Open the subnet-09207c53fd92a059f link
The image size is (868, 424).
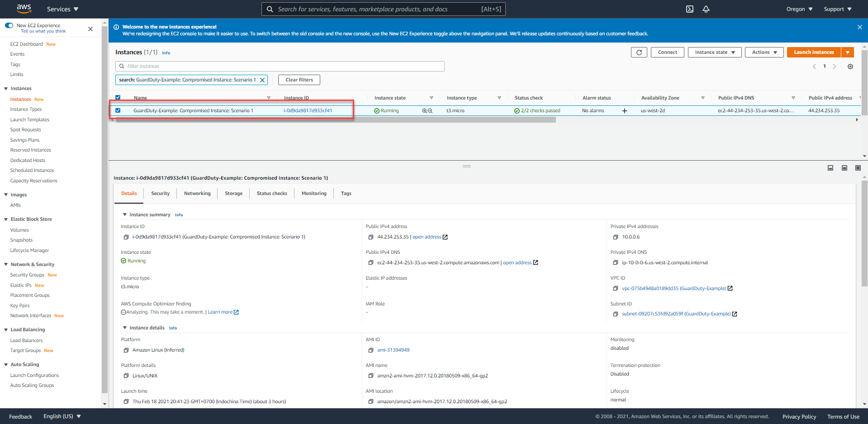(x=676, y=314)
